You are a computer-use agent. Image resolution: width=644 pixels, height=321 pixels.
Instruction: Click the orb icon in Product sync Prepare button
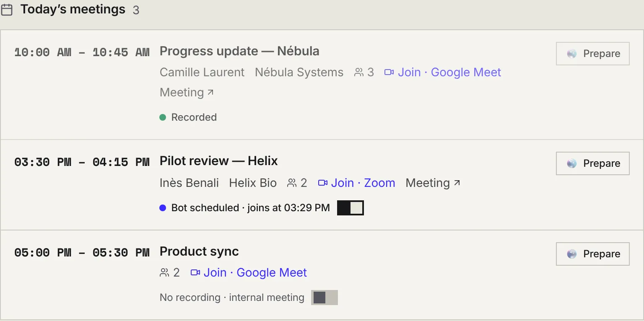[572, 254]
